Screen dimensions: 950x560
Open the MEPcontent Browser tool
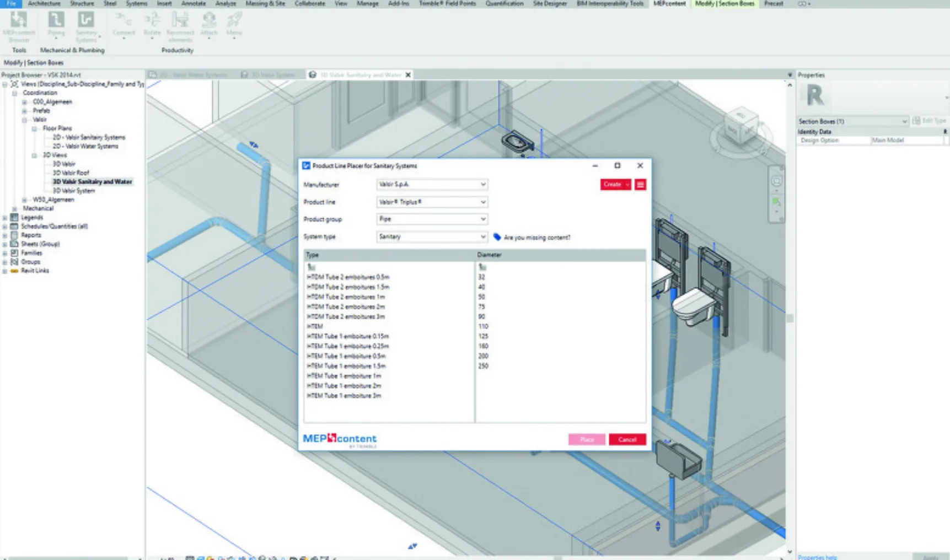click(x=19, y=25)
